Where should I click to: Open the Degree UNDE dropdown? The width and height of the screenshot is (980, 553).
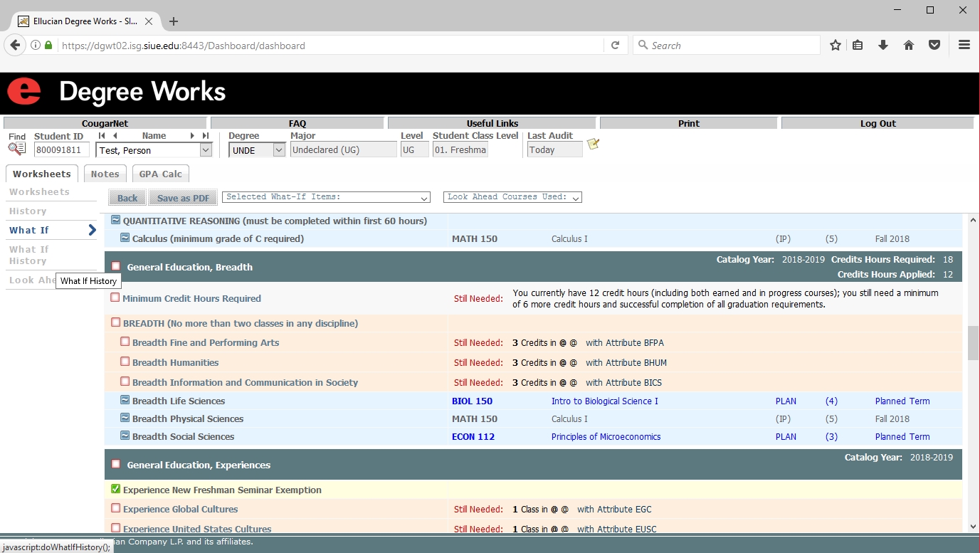(257, 150)
